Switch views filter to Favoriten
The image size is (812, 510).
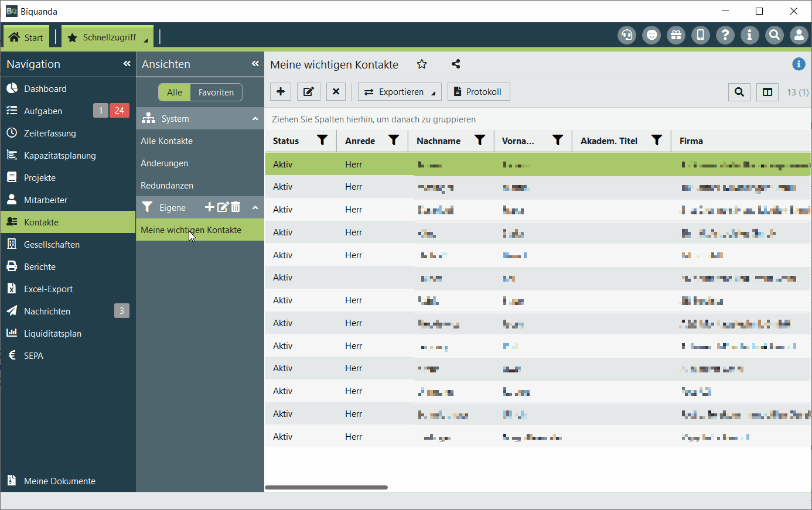(216, 93)
